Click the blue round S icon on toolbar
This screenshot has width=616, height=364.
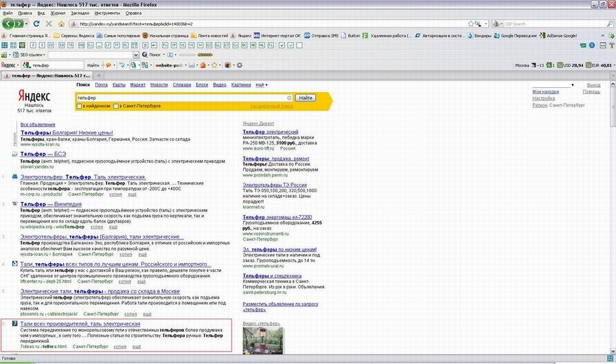tap(592, 45)
